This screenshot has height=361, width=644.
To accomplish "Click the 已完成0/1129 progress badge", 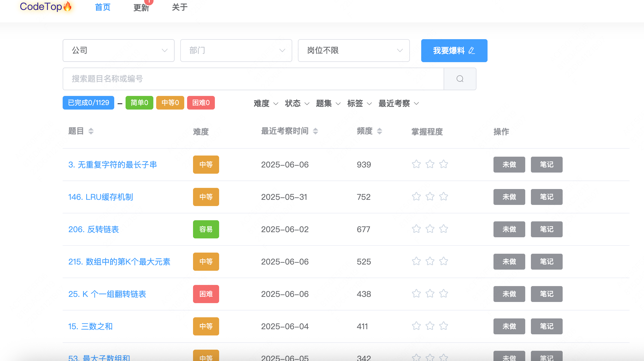I will pos(88,103).
